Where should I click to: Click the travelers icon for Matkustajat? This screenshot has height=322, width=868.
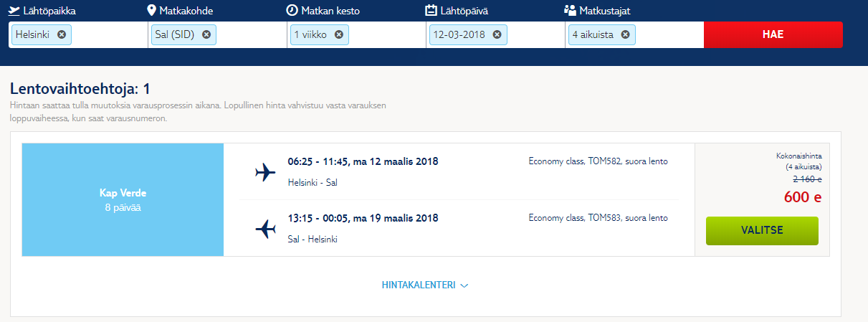[x=571, y=11]
